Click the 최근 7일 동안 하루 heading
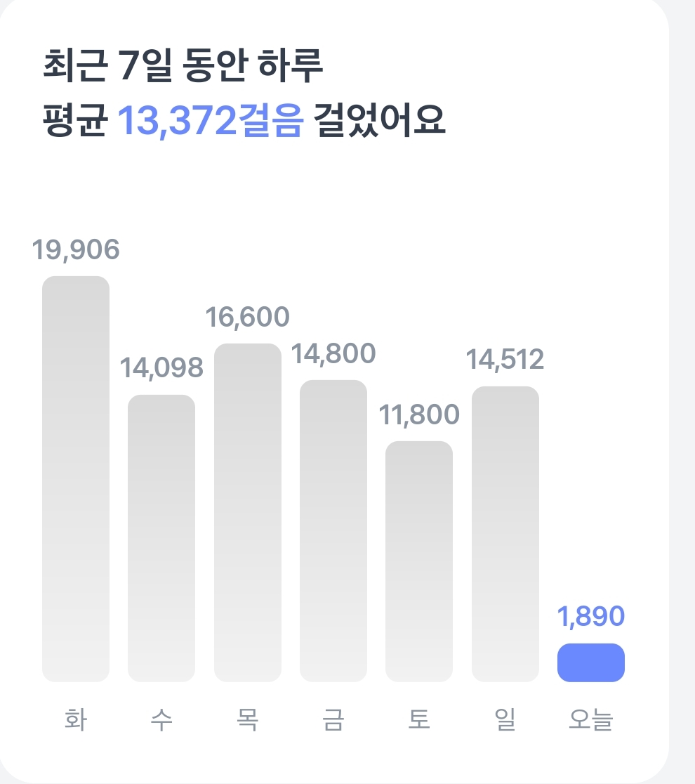This screenshot has width=695, height=784. pos(183,65)
